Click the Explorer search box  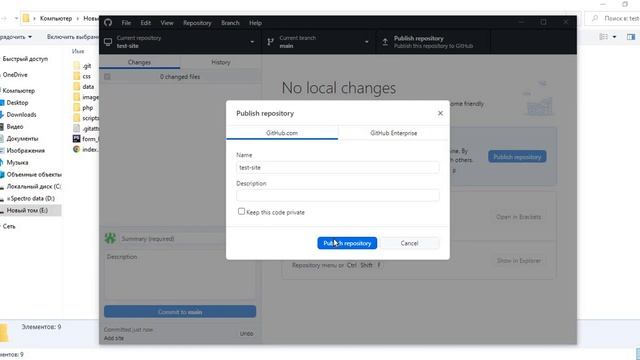click(x=612, y=18)
